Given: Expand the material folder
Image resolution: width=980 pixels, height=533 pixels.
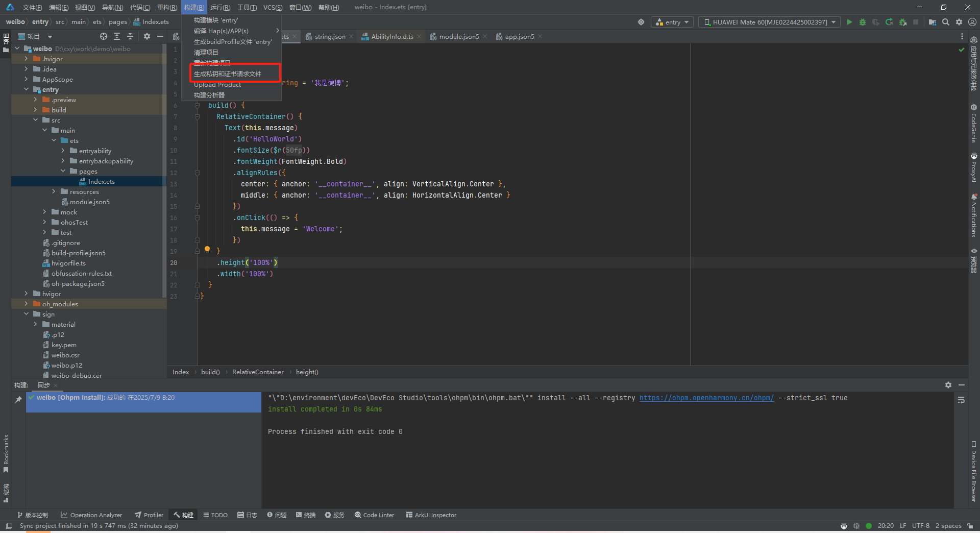Looking at the screenshot, I should pos(35,324).
